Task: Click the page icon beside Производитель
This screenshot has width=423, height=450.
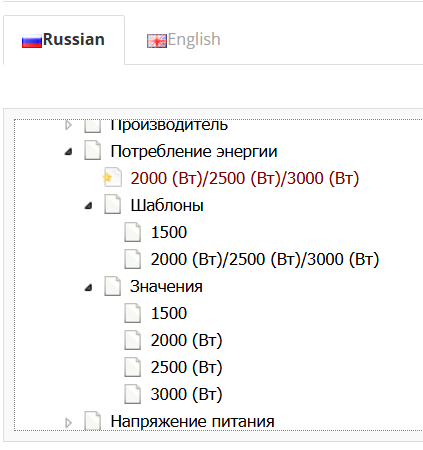Action: click(x=92, y=126)
